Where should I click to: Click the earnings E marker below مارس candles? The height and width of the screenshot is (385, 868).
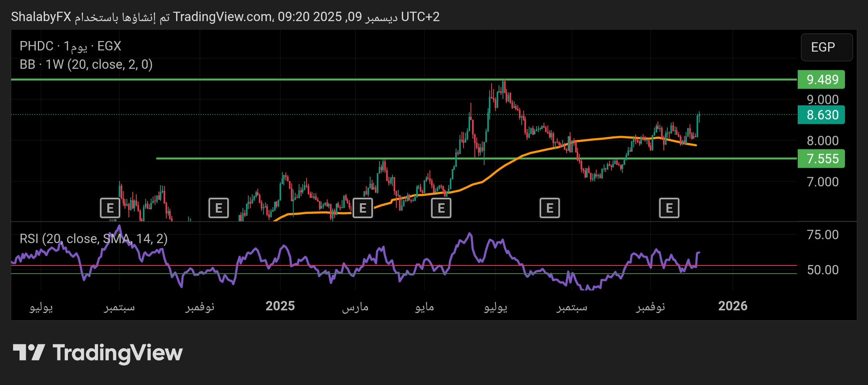click(362, 208)
